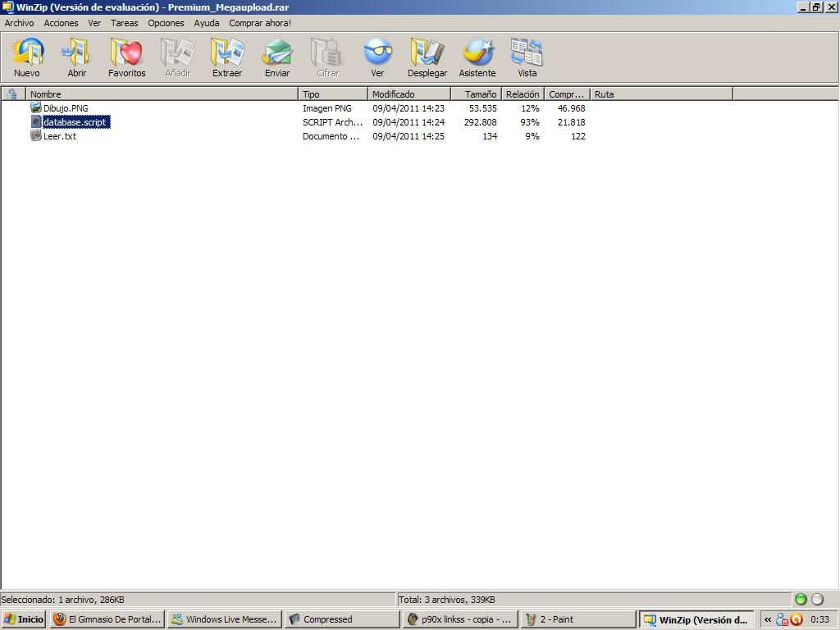Launch the Asistente wizard icon
This screenshot has height=630, width=840.
click(477, 52)
